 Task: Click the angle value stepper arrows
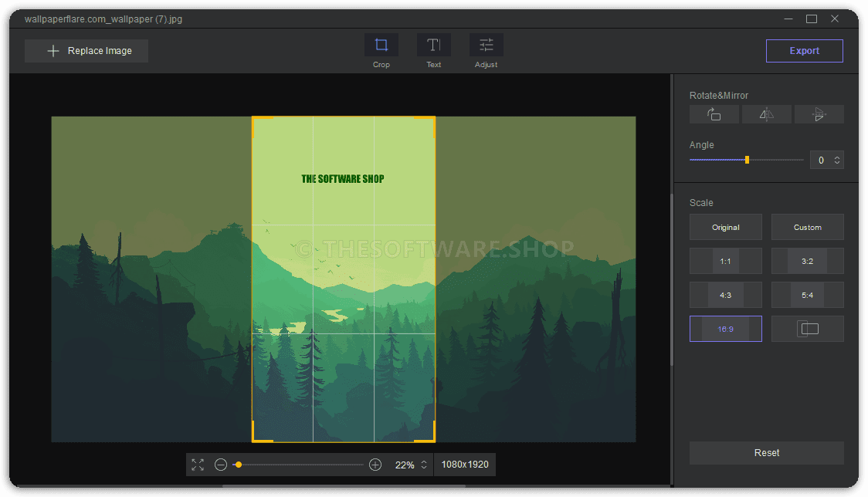(837, 160)
